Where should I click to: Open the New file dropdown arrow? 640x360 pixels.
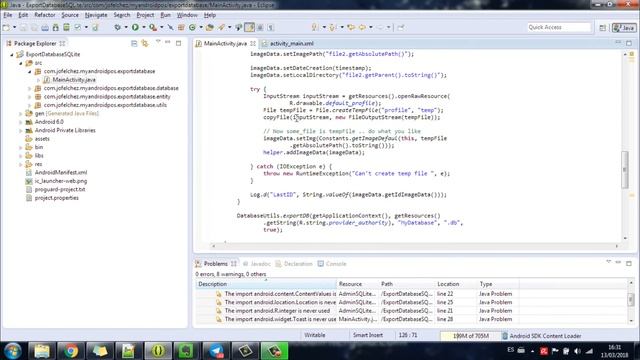tap(14, 27)
